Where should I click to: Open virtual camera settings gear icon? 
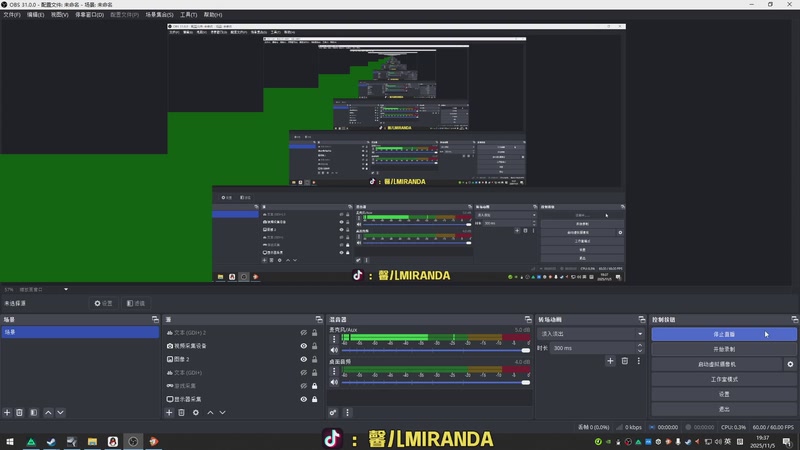[790, 364]
